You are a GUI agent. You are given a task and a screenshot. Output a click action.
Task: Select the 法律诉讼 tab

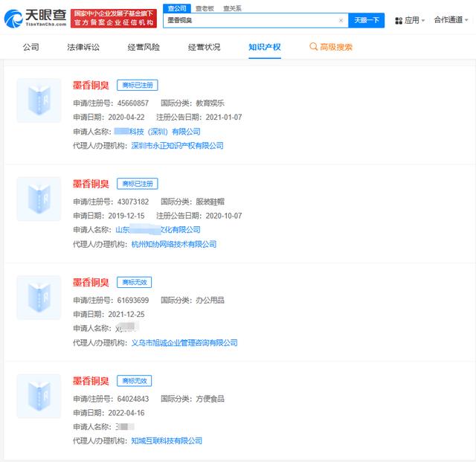(x=83, y=47)
